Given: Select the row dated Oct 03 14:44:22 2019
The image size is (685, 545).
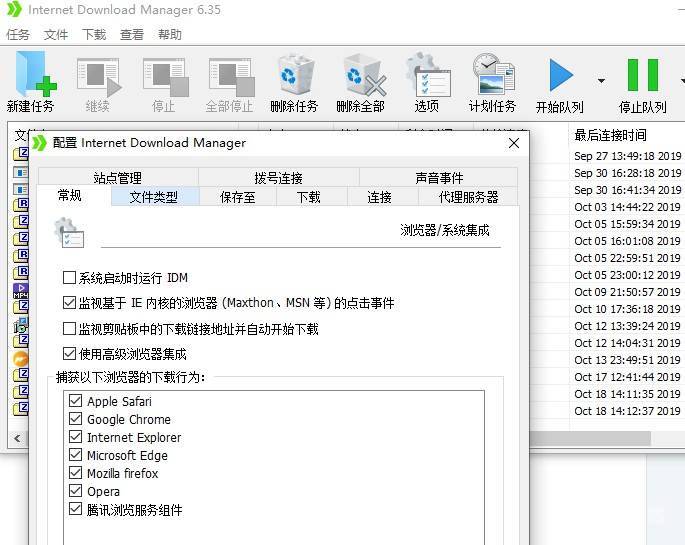Looking at the screenshot, I should coord(628,207).
